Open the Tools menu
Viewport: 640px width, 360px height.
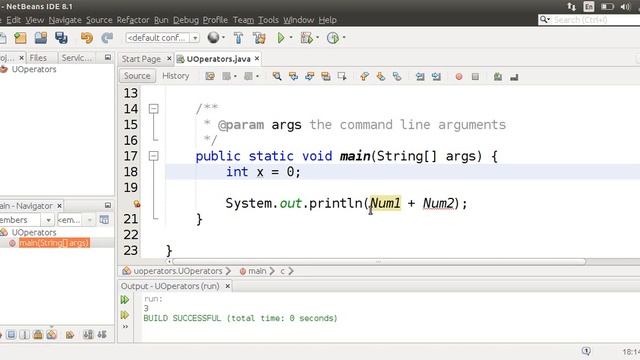coord(268,20)
